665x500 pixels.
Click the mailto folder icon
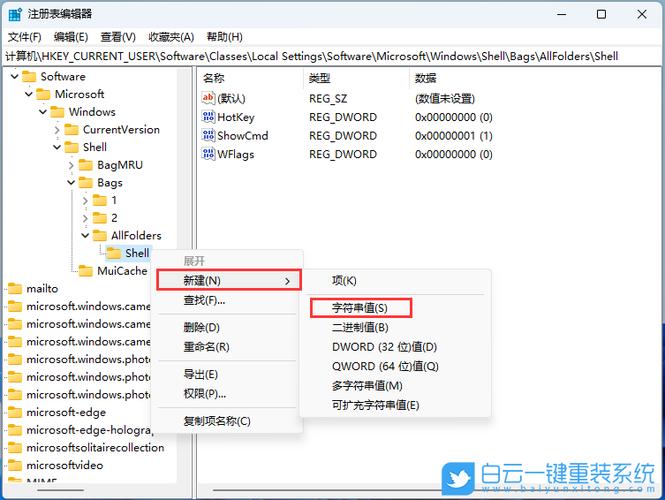click(15, 288)
